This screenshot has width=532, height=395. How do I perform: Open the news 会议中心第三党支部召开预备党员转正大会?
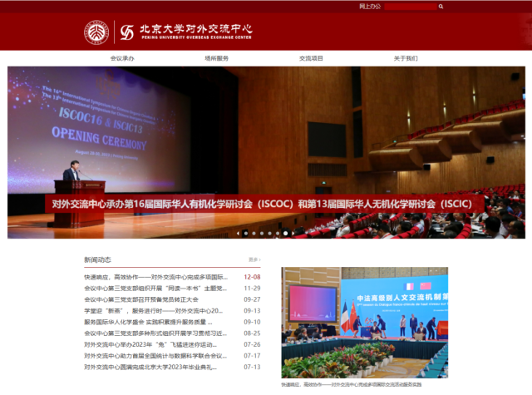141,299
